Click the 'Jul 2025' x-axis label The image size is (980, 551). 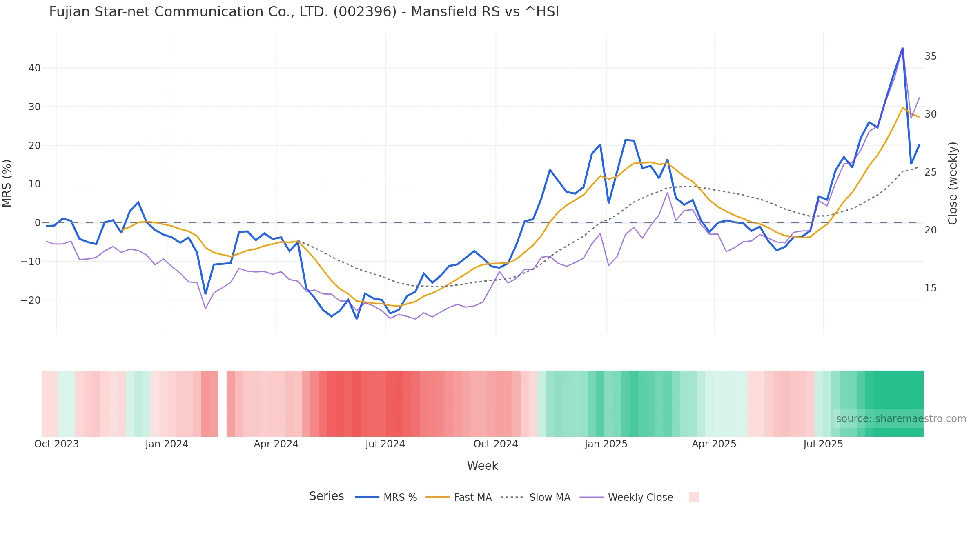(x=823, y=444)
